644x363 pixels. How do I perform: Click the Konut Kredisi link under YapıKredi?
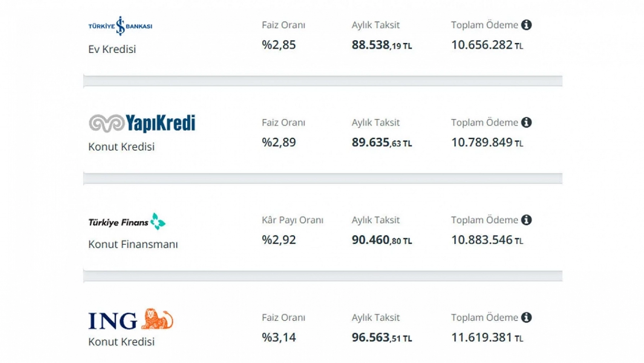tap(122, 146)
